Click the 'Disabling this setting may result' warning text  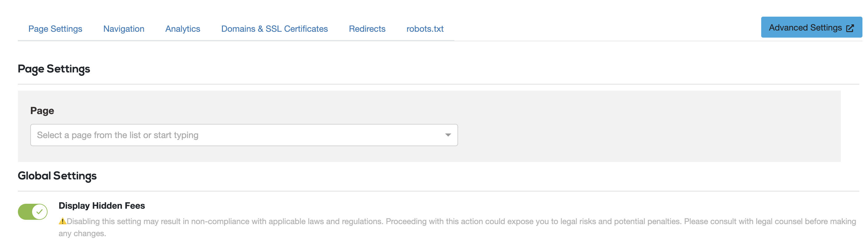coord(457,227)
